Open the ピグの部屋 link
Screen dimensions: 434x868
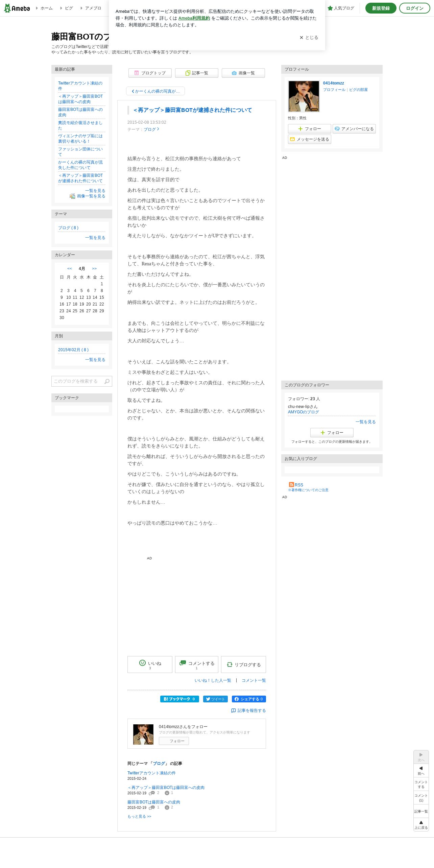coord(358,90)
